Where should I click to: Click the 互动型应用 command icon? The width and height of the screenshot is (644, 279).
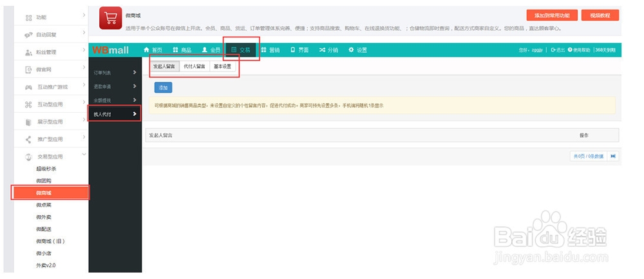(28, 105)
